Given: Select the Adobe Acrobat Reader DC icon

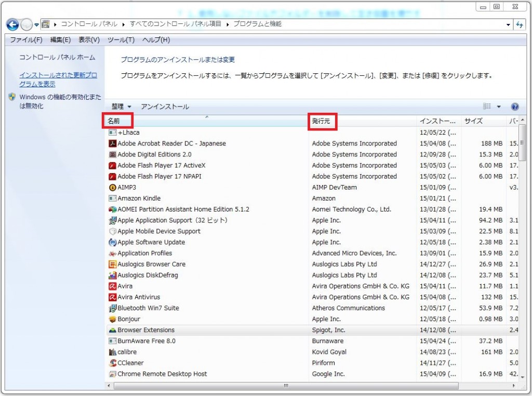Looking at the screenshot, I should point(112,143).
